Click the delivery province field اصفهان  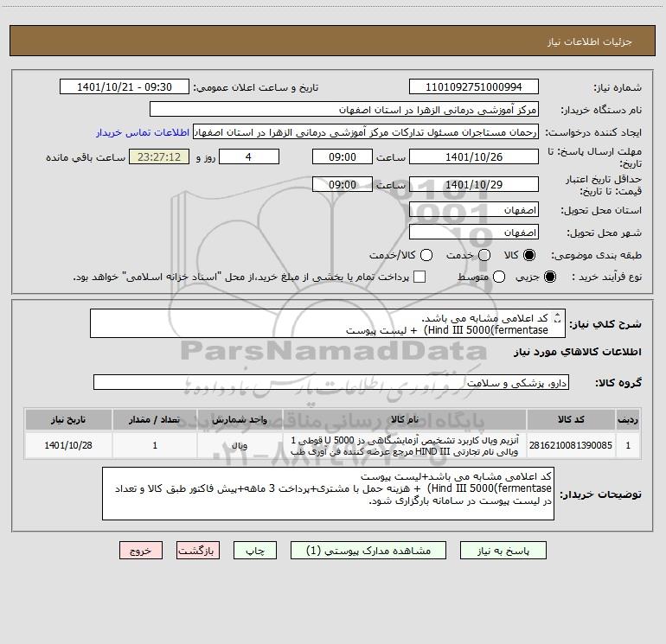click(x=474, y=210)
